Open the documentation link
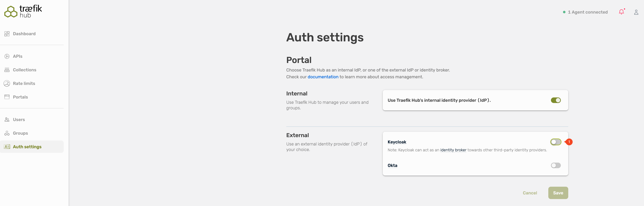The width and height of the screenshot is (644, 206). pyautogui.click(x=323, y=77)
